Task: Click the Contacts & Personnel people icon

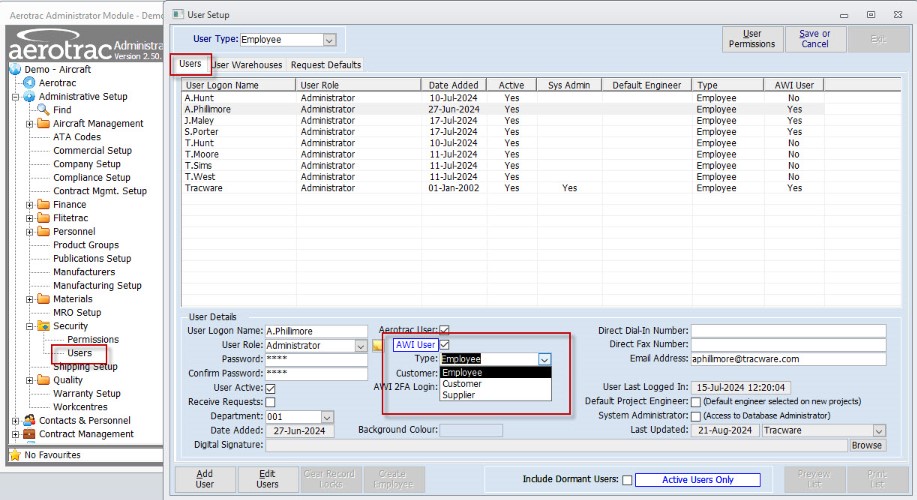Action: (x=29, y=420)
